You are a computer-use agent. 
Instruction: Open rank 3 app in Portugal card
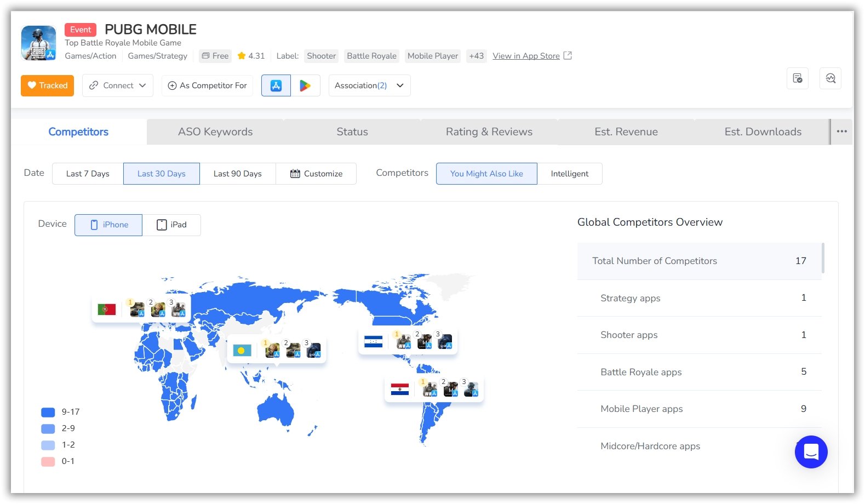178,310
